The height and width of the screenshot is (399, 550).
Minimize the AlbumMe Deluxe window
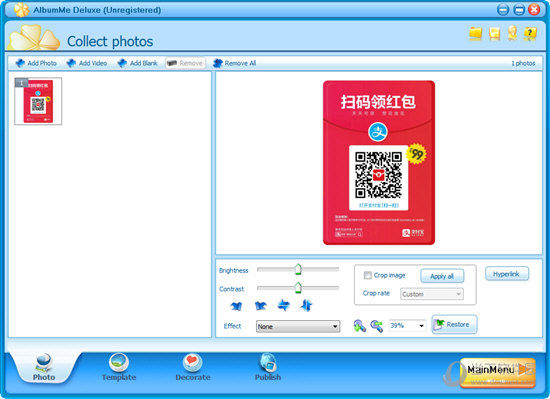(503, 9)
